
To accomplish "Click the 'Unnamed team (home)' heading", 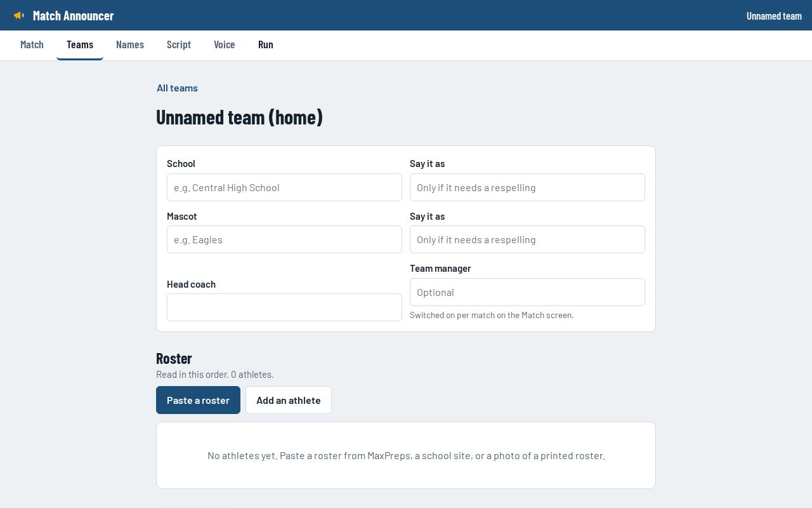I will point(239,117).
